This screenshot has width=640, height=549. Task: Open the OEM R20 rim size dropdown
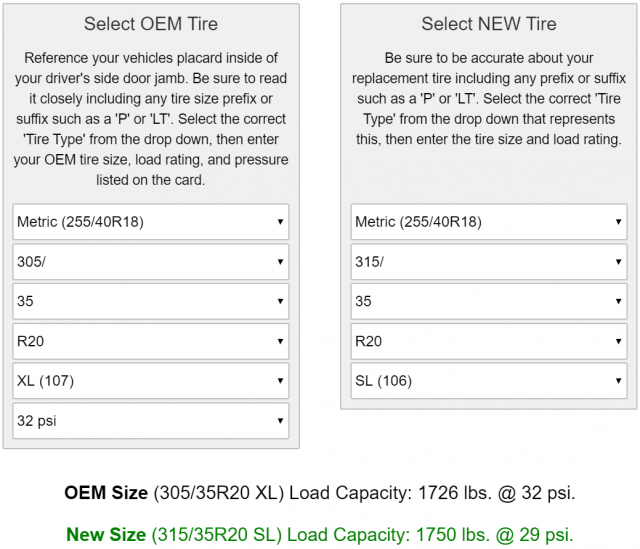coord(151,341)
